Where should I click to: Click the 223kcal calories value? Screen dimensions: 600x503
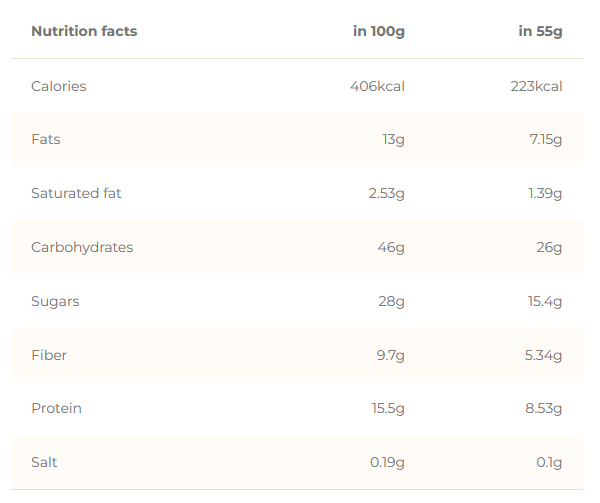pos(536,86)
